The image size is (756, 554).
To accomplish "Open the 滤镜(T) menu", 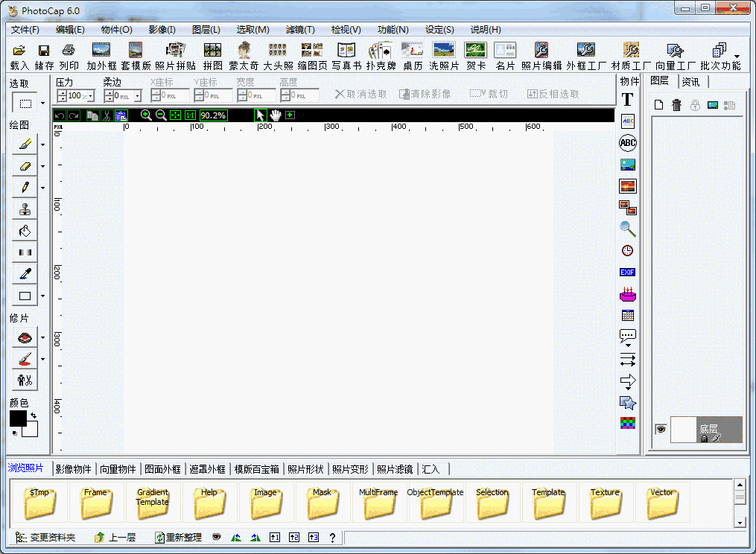I will tap(300, 30).
